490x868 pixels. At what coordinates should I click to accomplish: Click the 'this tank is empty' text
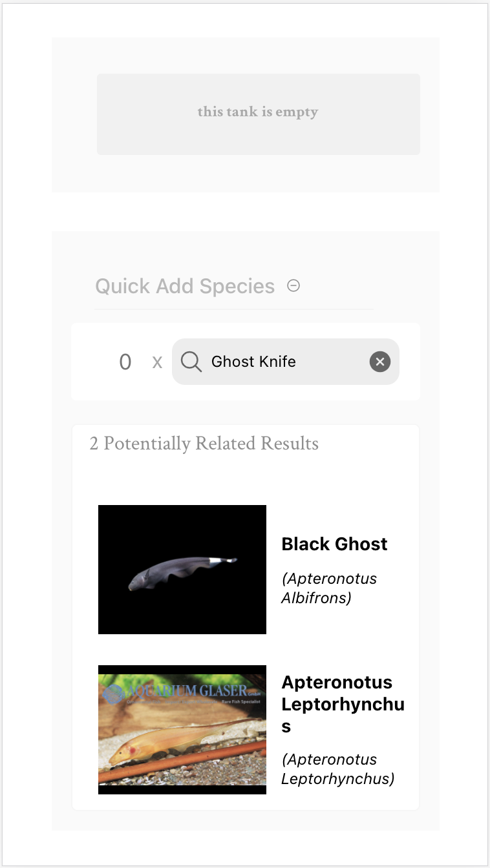(x=258, y=112)
